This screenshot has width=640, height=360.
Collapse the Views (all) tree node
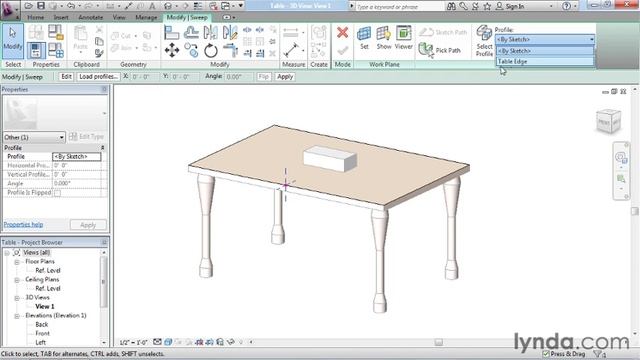7,253
